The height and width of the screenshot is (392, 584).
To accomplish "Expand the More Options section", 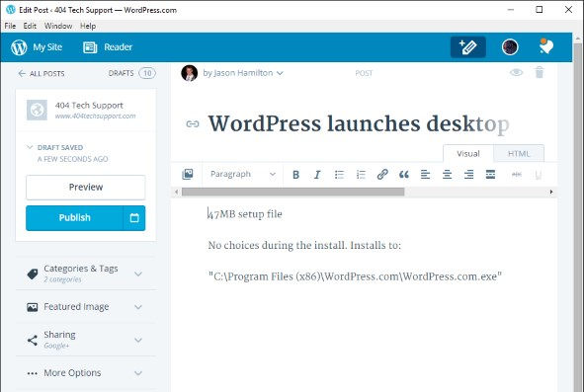I will pyautogui.click(x=138, y=373).
